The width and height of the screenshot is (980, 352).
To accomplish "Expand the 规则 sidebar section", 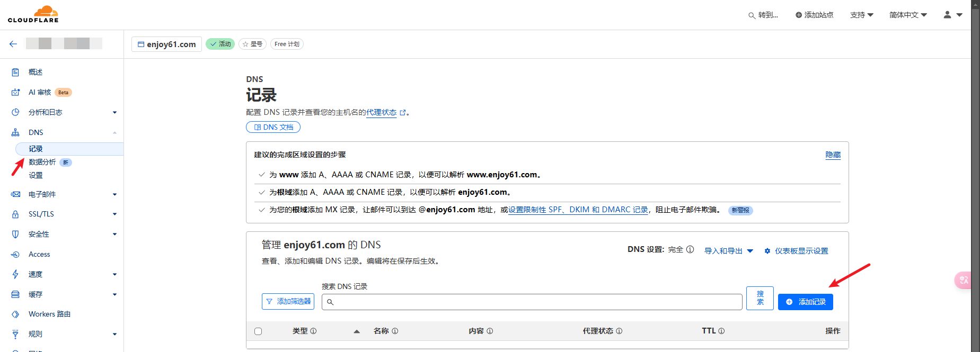I will point(114,334).
